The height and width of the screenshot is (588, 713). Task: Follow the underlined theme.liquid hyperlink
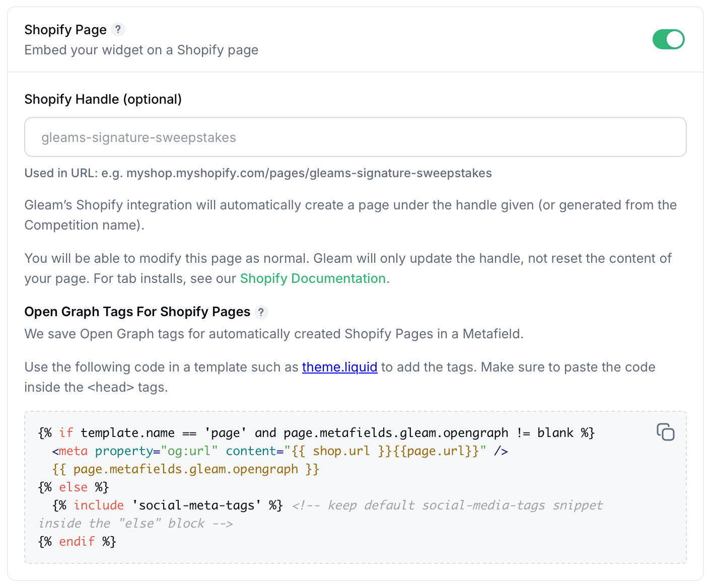pyautogui.click(x=339, y=367)
